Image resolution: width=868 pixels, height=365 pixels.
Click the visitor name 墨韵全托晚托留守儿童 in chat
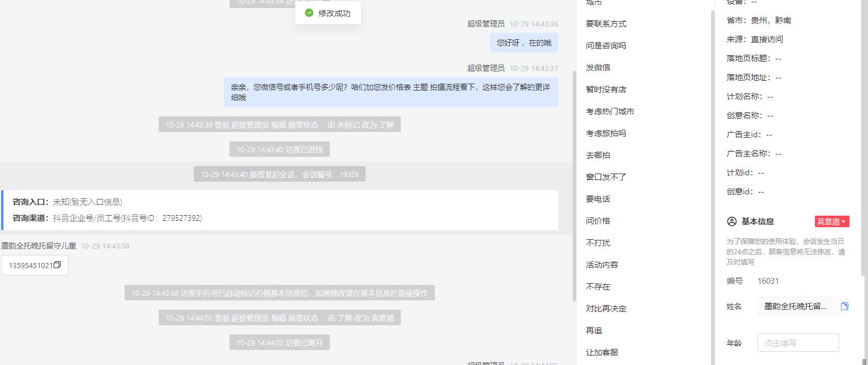[x=39, y=246]
